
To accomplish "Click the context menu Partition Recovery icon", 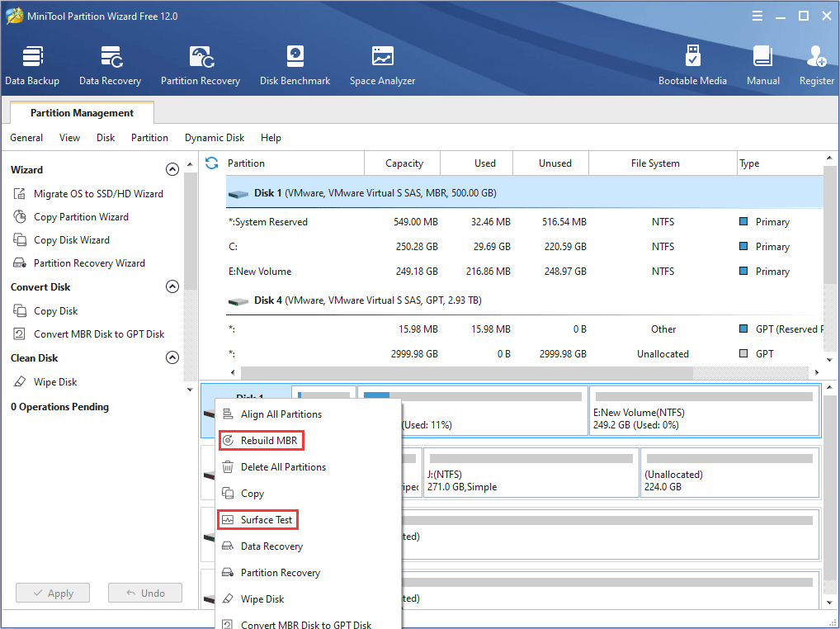I will 228,572.
